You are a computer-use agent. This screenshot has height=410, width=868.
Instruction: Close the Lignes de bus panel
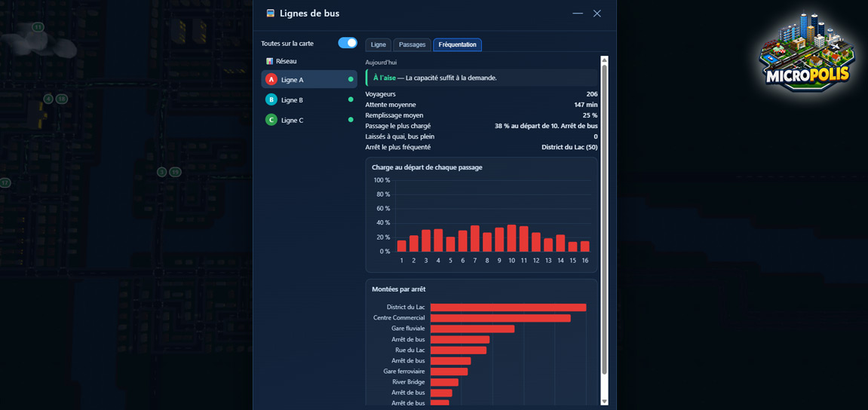coord(597,14)
